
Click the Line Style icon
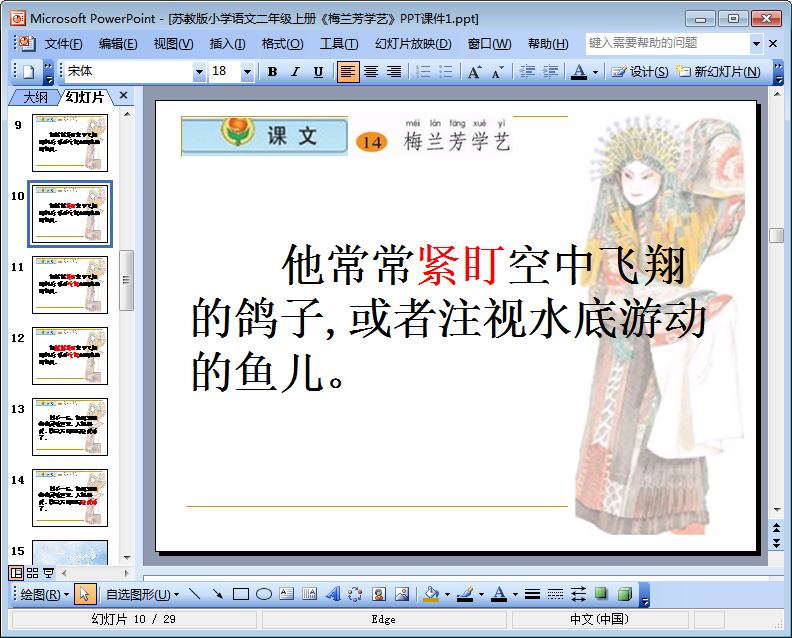[x=532, y=594]
